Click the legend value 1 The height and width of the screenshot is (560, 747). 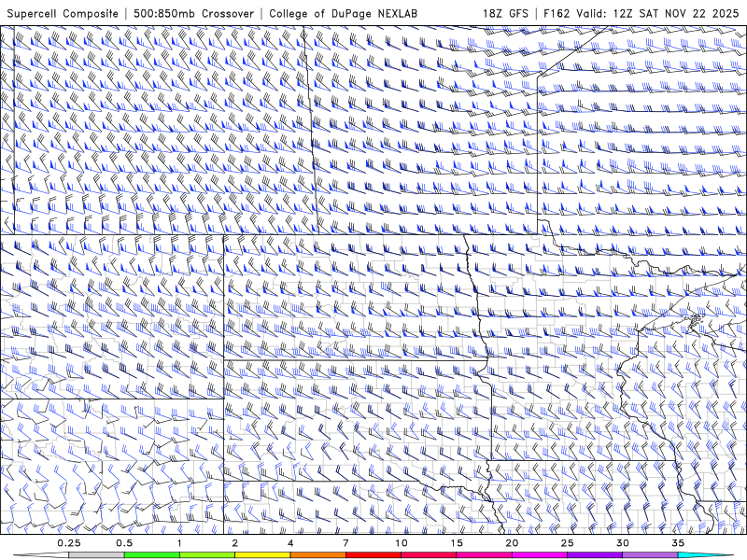pos(179,543)
